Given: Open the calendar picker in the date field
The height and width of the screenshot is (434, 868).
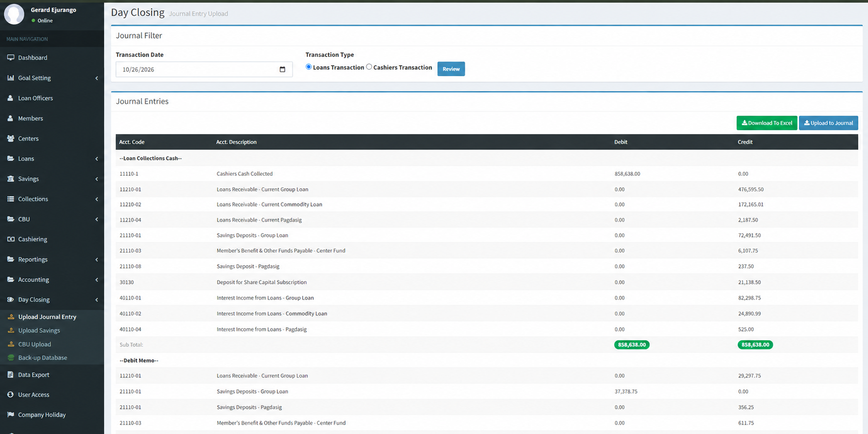Looking at the screenshot, I should coord(282,69).
